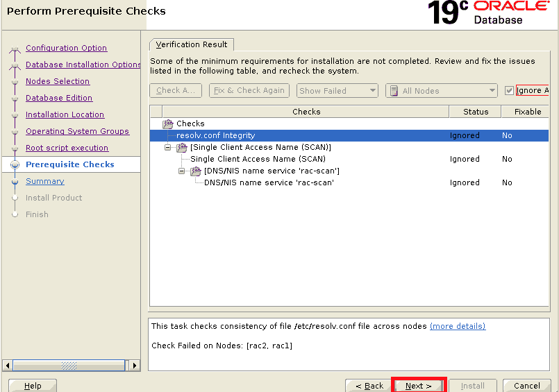Collapse the DNS/NIS name service 'rac-scan' group
This screenshot has height=392, width=559.
181,171
